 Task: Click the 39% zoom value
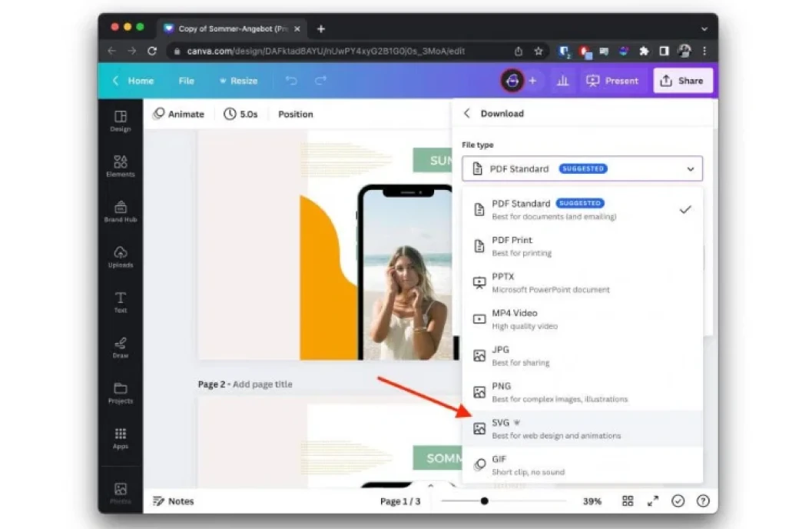coord(592,501)
